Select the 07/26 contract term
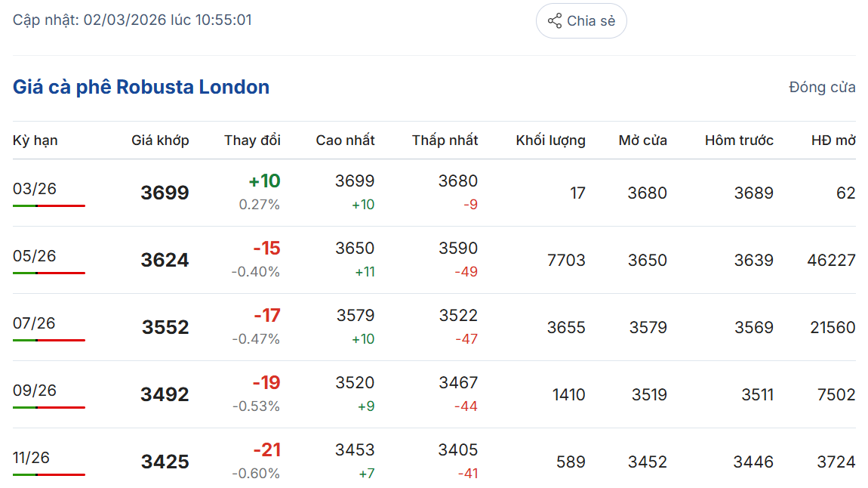 point(35,323)
